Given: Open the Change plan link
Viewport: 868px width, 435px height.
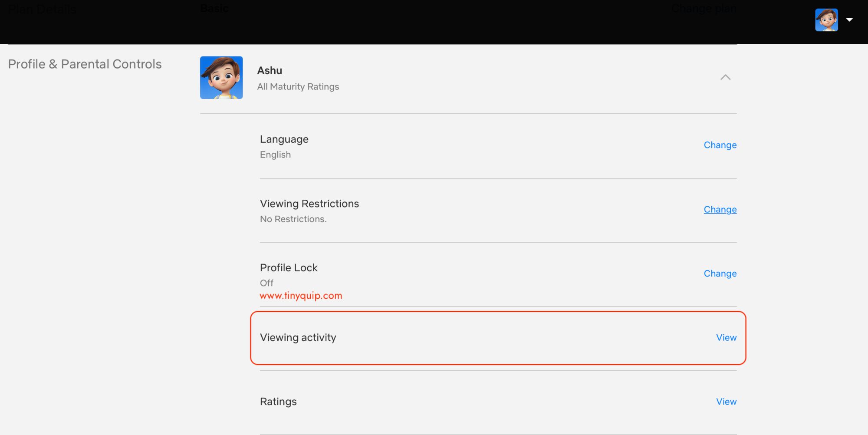Looking at the screenshot, I should [x=703, y=9].
